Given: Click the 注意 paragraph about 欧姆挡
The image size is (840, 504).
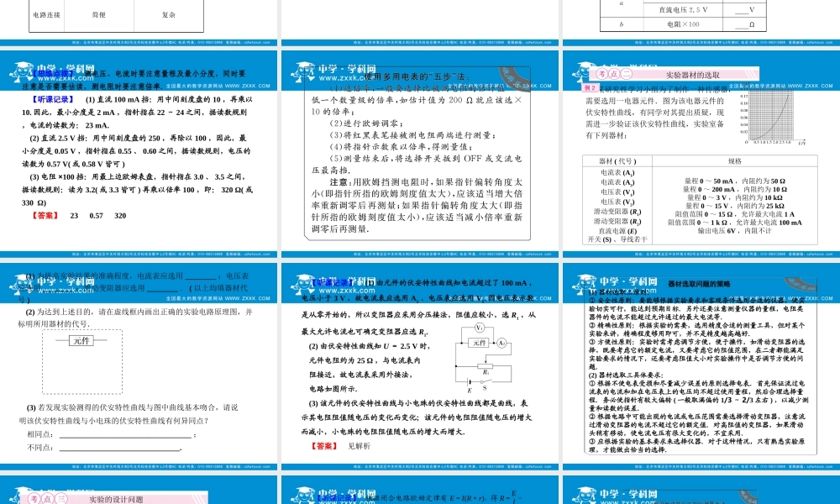Looking at the screenshot, I should pyautogui.click(x=417, y=205).
